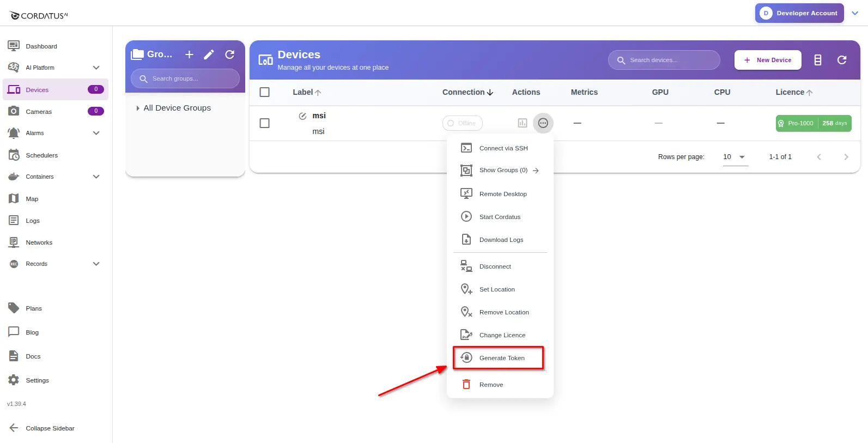Refresh the devices list
Screen dimensions: 868x443
(841, 60)
